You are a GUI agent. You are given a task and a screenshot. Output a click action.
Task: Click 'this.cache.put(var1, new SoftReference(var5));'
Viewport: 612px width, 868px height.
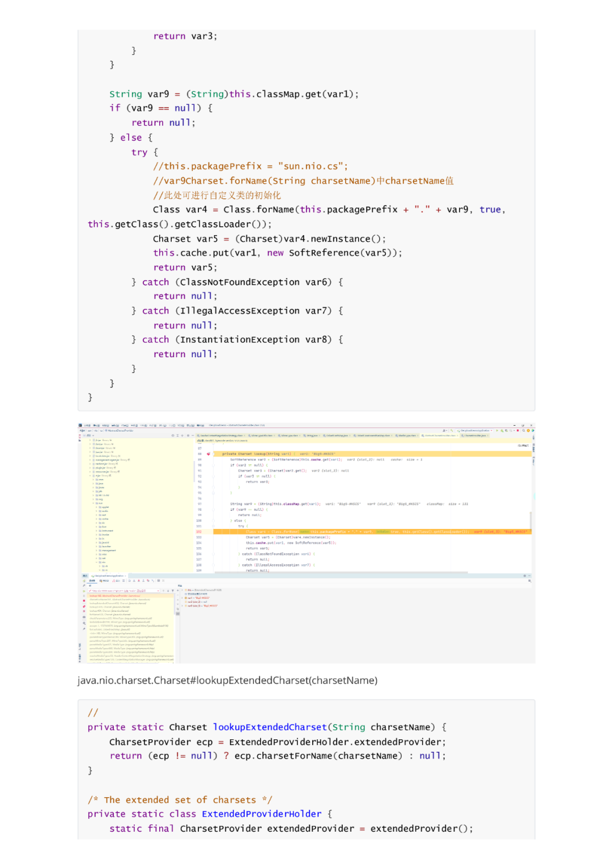[x=278, y=253]
